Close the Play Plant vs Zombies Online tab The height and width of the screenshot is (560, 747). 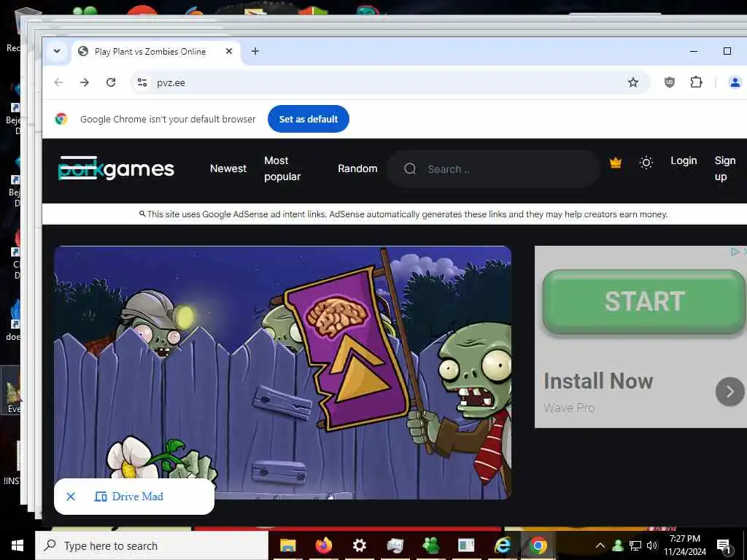[x=229, y=51]
